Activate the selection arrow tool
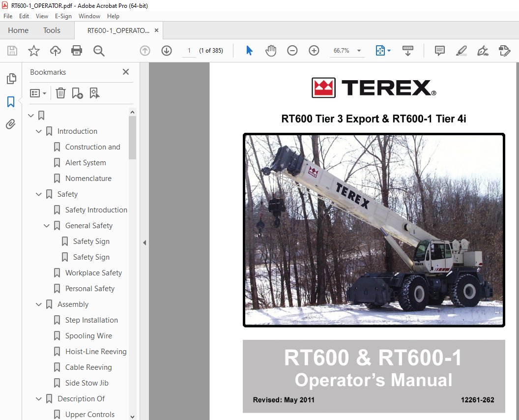This screenshot has height=420, width=519. [249, 51]
